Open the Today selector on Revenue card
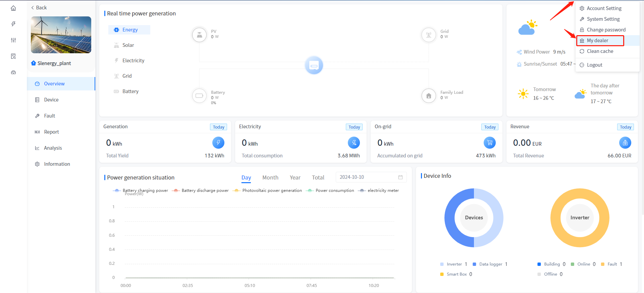This screenshot has height=293, width=644. pos(625,127)
